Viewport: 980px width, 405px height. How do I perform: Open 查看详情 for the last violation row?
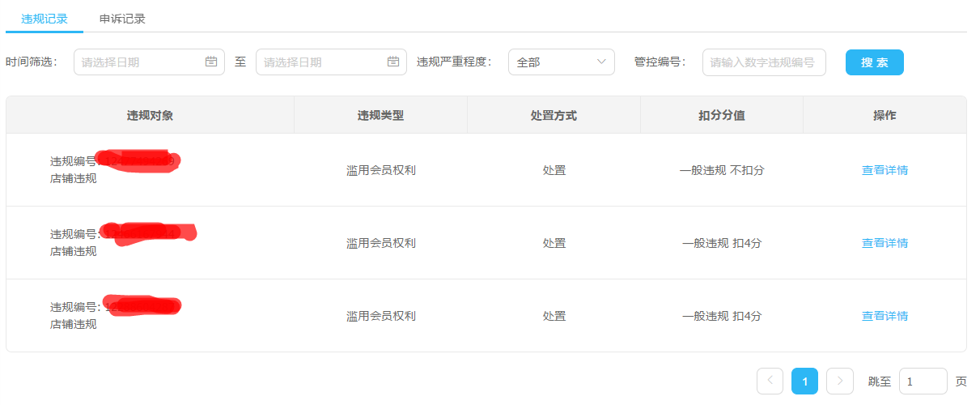[885, 316]
